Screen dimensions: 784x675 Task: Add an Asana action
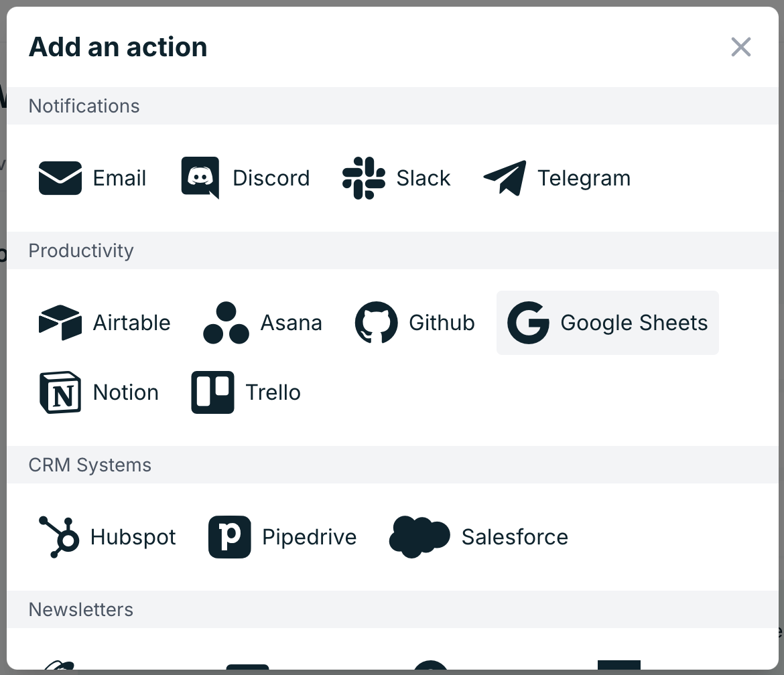(262, 323)
